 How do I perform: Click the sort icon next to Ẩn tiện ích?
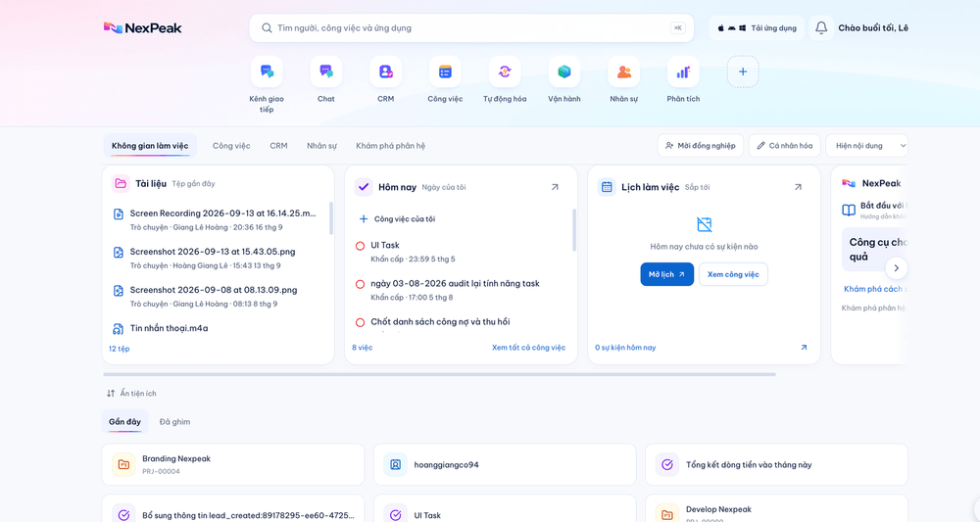(111, 394)
